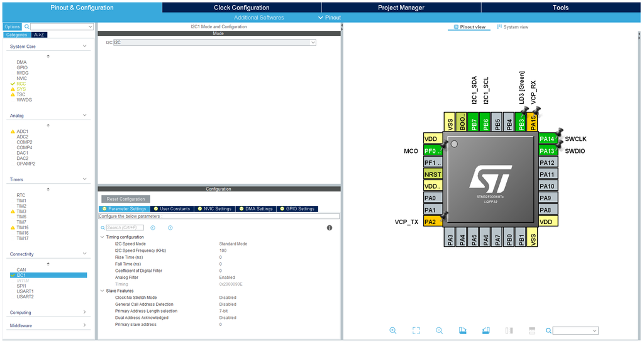This screenshot has width=644, height=343.
Task: Fit chip view to screen
Action: click(x=416, y=330)
